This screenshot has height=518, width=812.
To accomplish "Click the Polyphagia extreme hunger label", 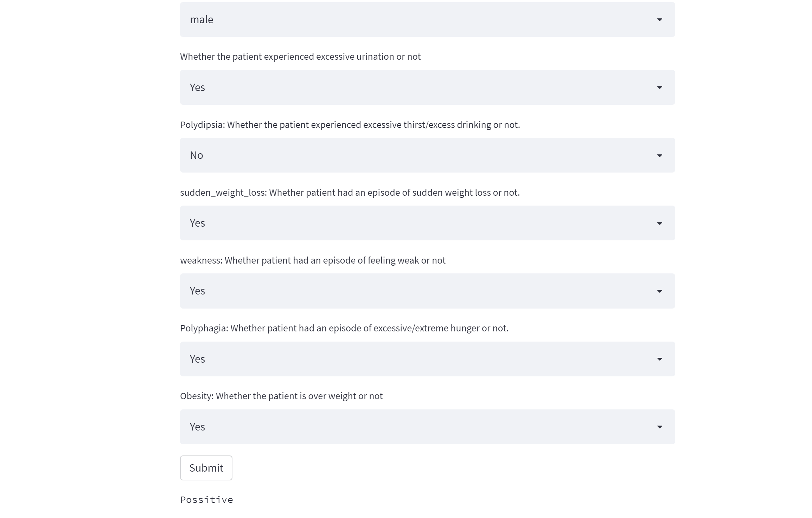I will [344, 328].
